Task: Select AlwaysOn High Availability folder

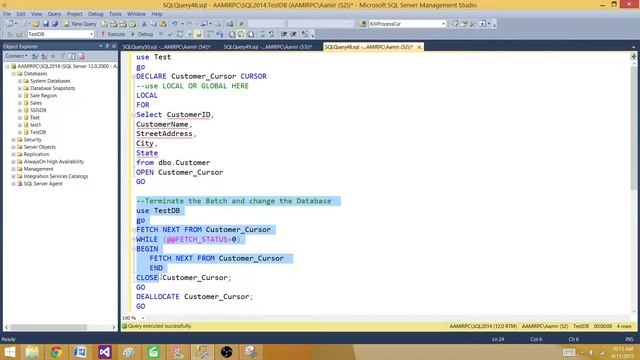Action: 53,162
